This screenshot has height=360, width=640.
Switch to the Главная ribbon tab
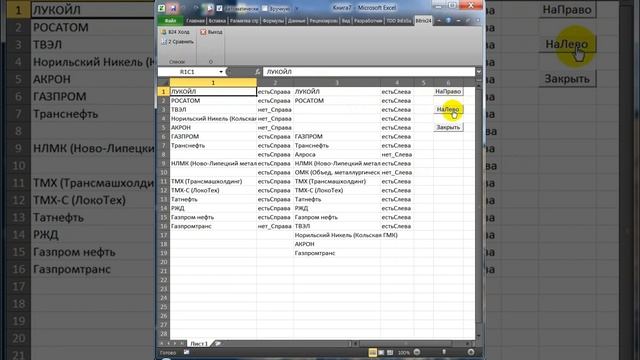click(195, 20)
